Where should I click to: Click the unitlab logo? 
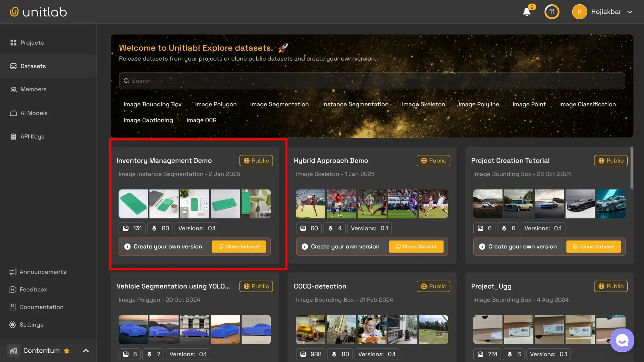38,12
